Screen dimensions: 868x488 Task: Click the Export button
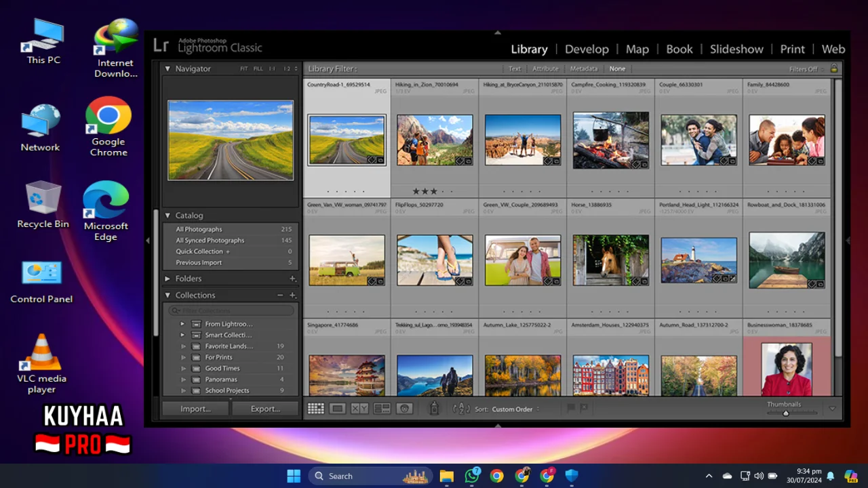tap(265, 409)
